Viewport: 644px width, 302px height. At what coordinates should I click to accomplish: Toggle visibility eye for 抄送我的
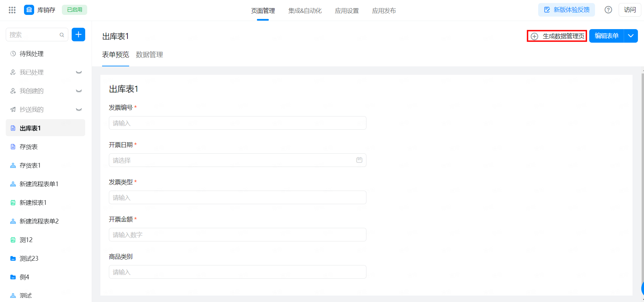pos(79,110)
